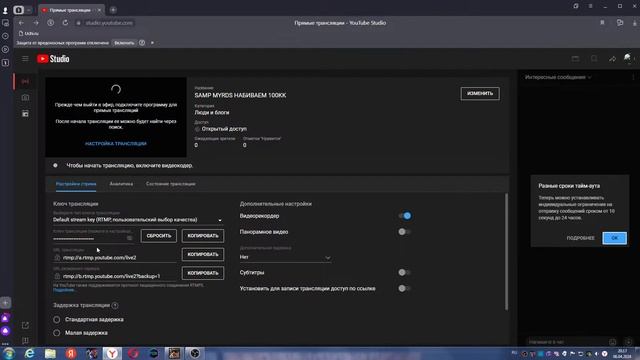Click НАСТРОЙКА ТРАНСЛЯЦИИ link in preview

click(116, 144)
